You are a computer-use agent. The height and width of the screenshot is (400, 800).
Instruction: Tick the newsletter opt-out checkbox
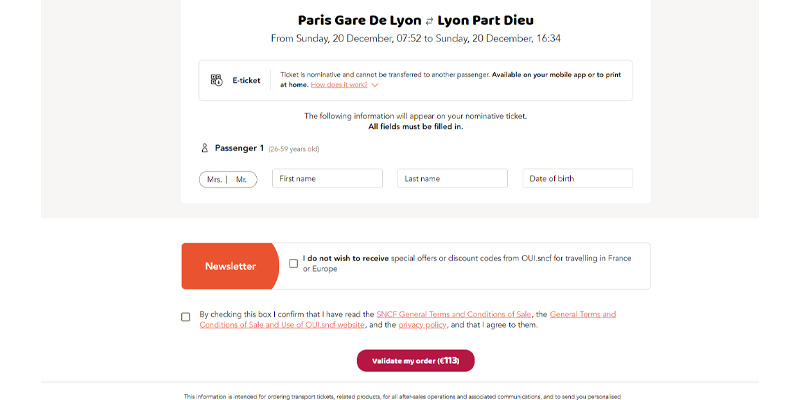tap(293, 263)
